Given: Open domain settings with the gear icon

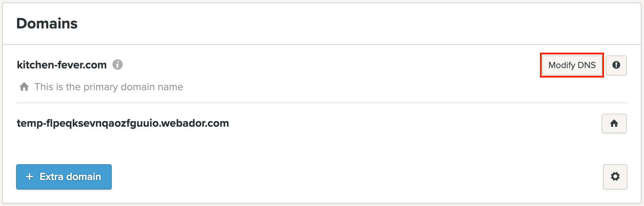Looking at the screenshot, I should [x=615, y=177].
